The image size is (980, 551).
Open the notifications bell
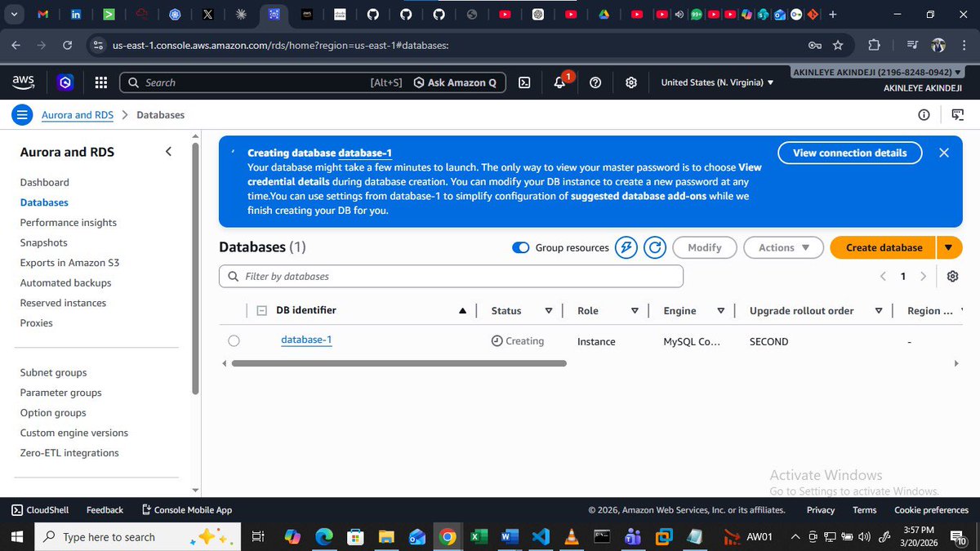pos(559,82)
